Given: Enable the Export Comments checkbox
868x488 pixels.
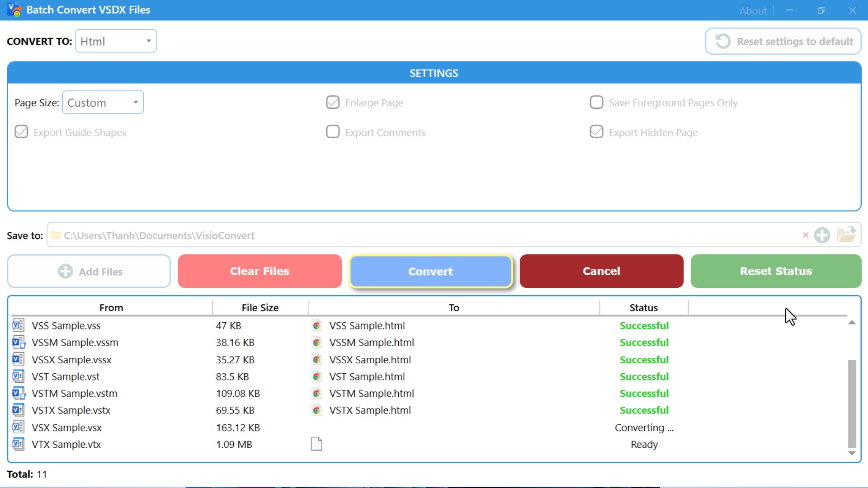Looking at the screenshot, I should (x=333, y=132).
